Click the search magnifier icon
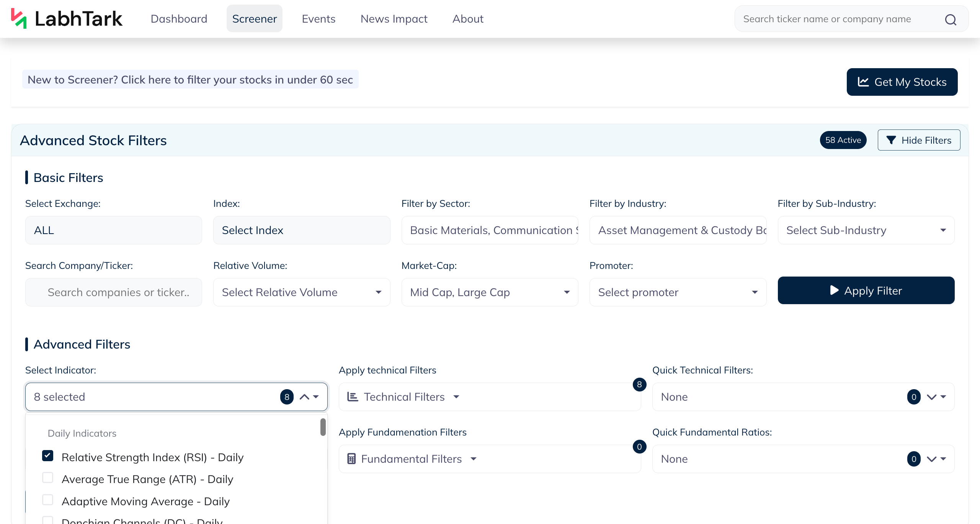Viewport: 980px width, 524px height. 951,19
